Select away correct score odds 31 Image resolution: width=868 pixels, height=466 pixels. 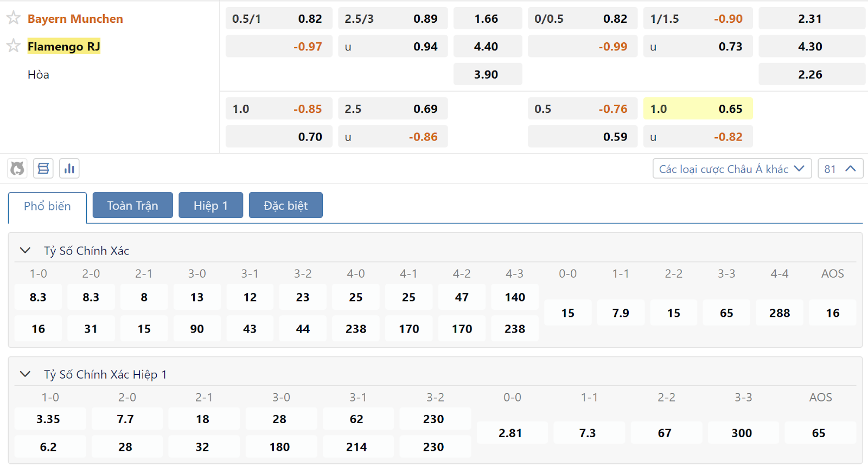[x=91, y=329]
